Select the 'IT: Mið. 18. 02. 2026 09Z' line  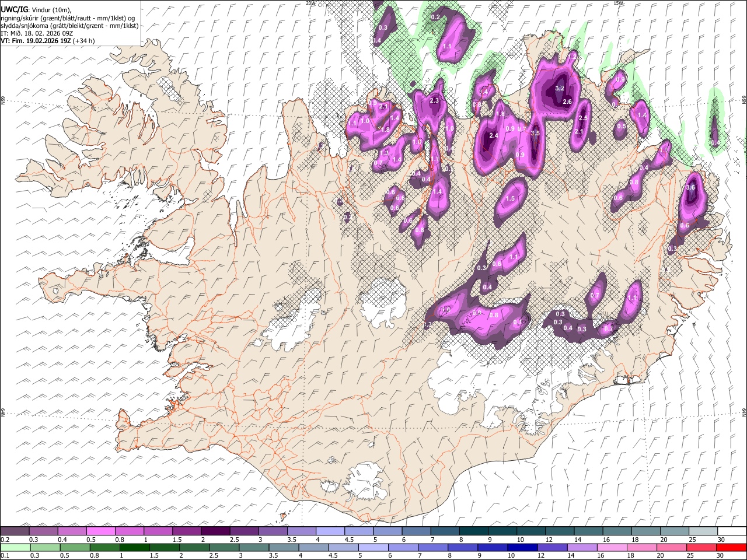click(x=37, y=33)
